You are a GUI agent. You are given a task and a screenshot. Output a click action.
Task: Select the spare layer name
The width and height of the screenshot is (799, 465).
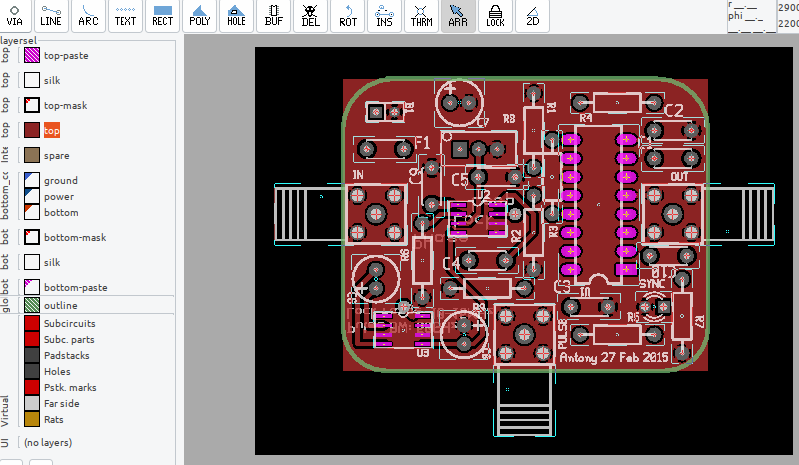[x=57, y=155]
